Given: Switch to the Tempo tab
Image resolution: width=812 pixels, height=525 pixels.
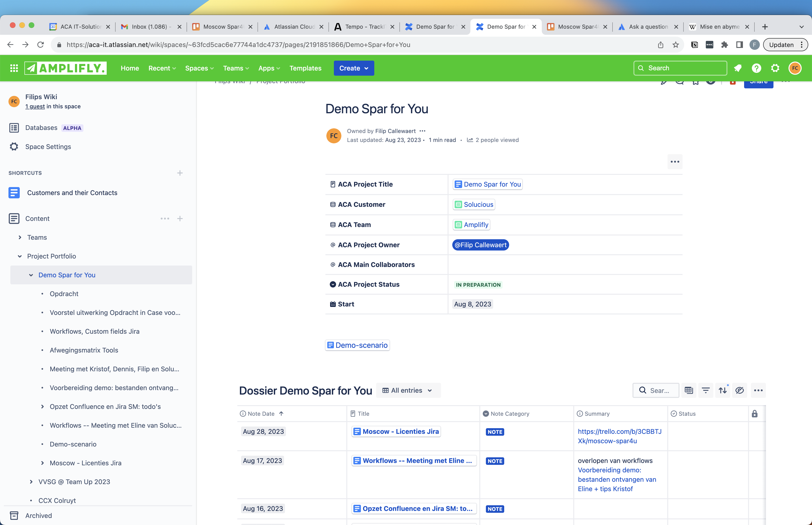Looking at the screenshot, I should tap(364, 27).
